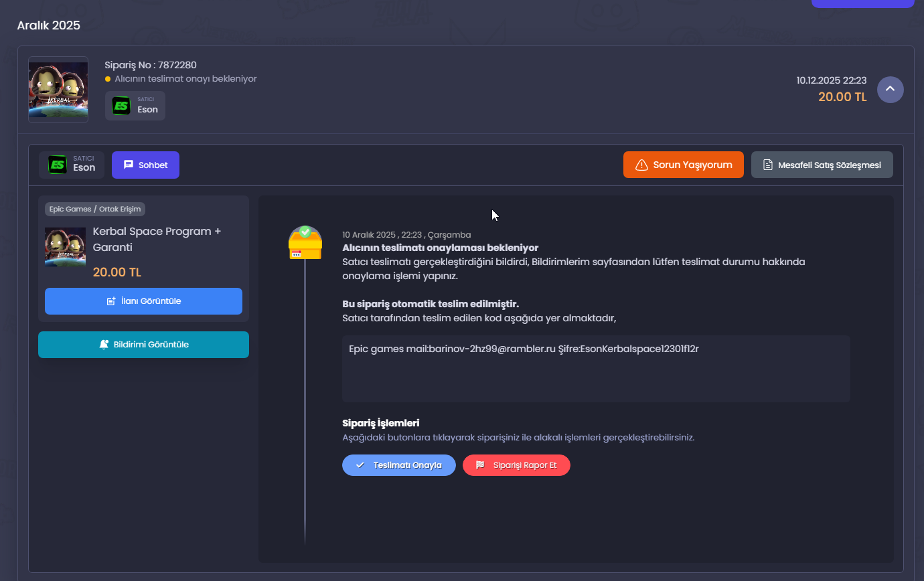Viewport: 924px width, 581px height.
Task: Click İlanı Görüntüle to view the listing
Action: [x=143, y=301]
